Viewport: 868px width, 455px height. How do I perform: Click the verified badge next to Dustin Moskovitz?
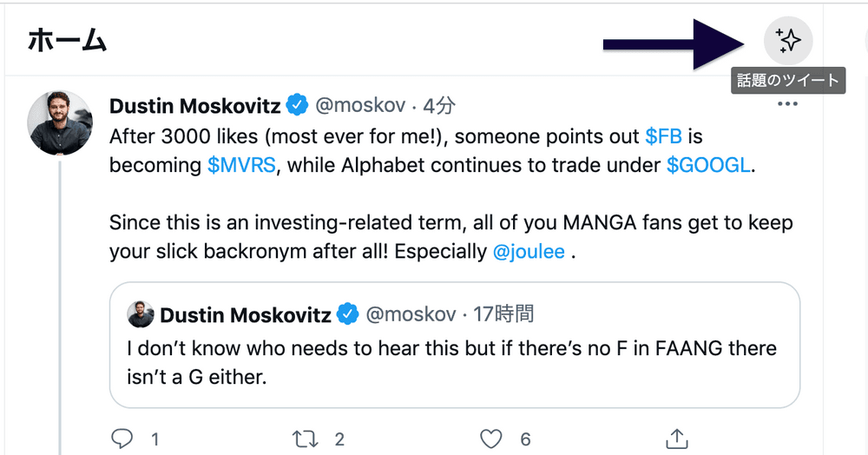pyautogui.click(x=298, y=106)
